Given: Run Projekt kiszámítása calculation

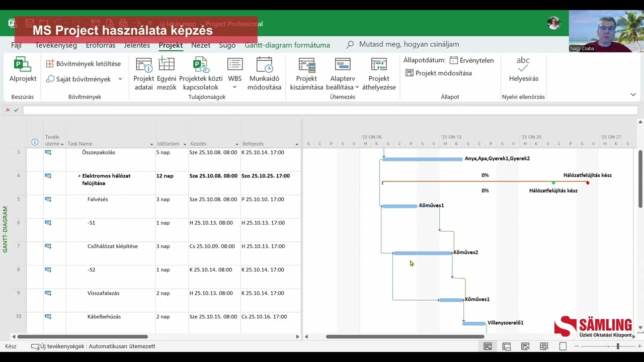Looking at the screenshot, I should [306, 73].
